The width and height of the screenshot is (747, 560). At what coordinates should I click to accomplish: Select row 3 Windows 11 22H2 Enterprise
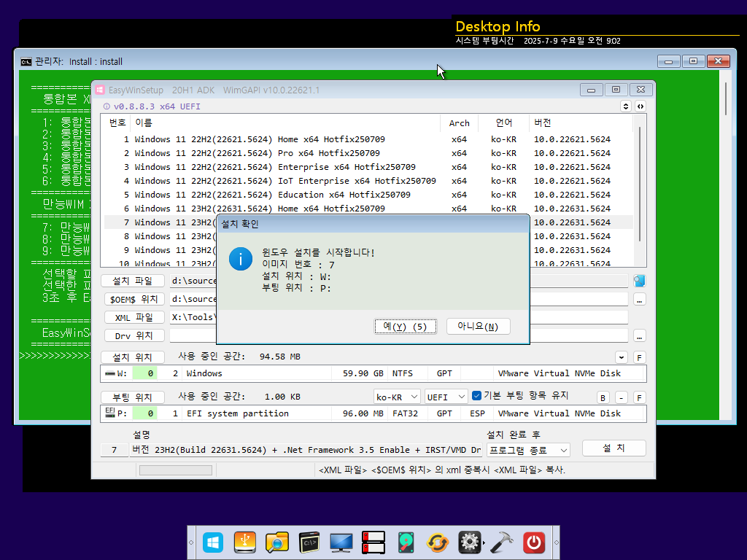[368, 167]
